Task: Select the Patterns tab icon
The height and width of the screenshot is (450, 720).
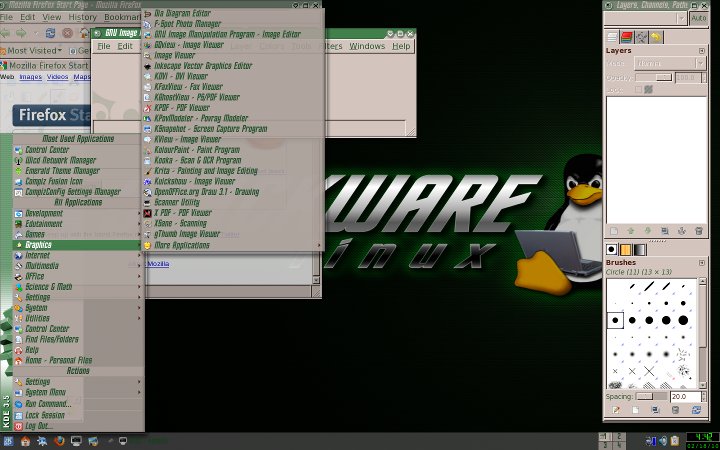Action: tap(625, 249)
